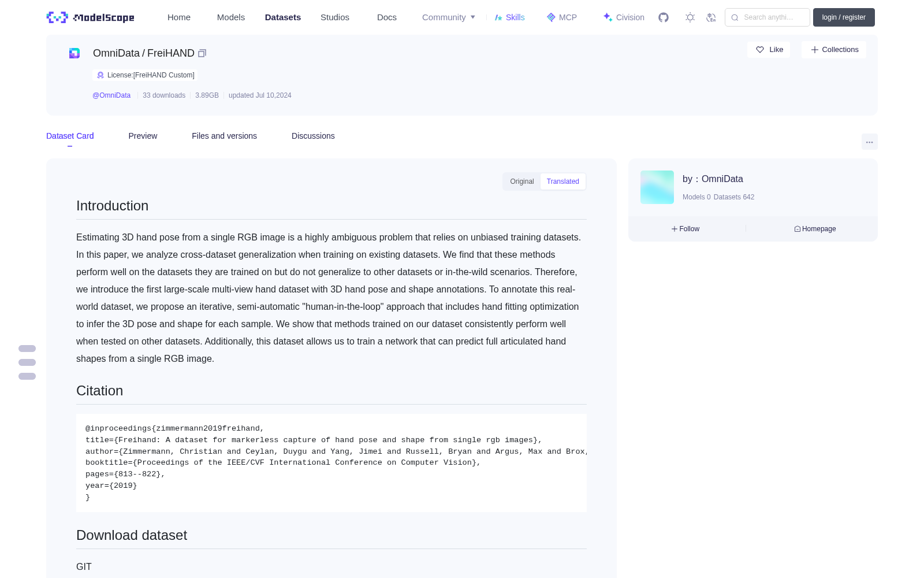Image resolution: width=924 pixels, height=578 pixels.
Task: Click the 'Download dataset' heading
Action: [132, 535]
